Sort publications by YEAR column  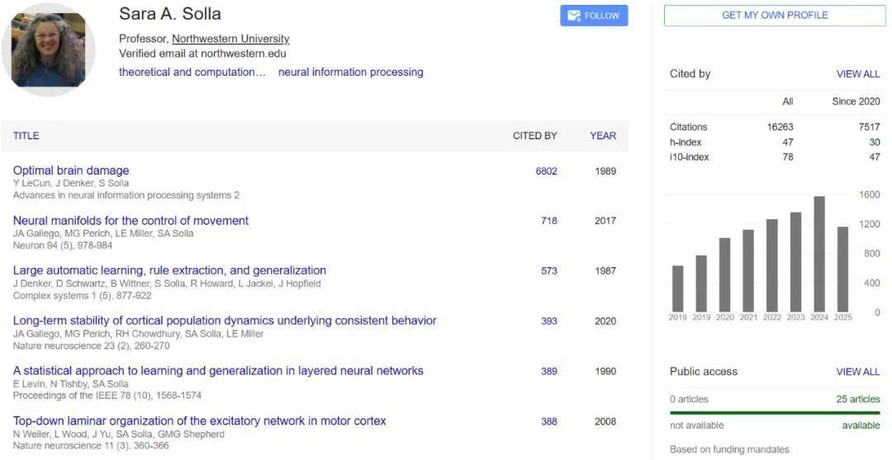coord(603,136)
